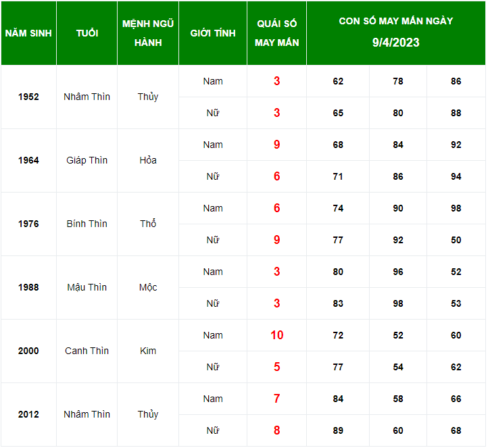
Task: Click the Mộc element cell
Action: [148, 287]
